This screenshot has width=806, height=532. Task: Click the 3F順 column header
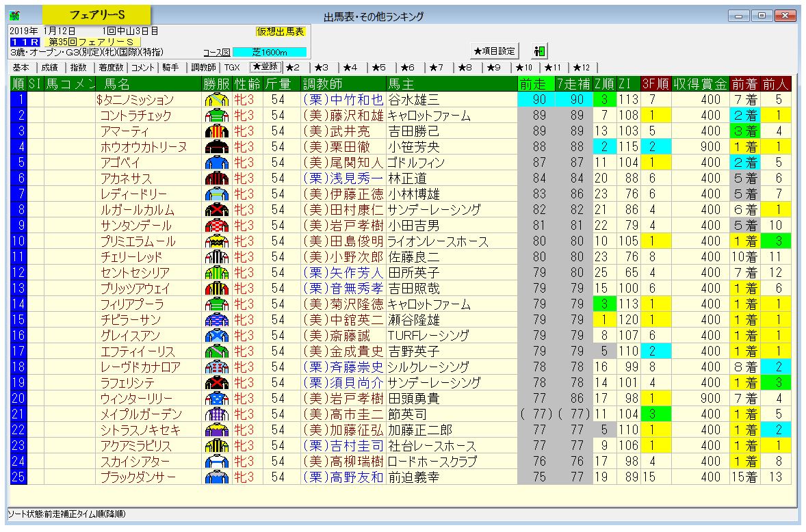pos(655,83)
